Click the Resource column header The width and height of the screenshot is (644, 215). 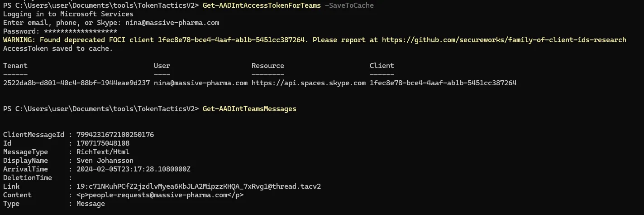tap(268, 66)
